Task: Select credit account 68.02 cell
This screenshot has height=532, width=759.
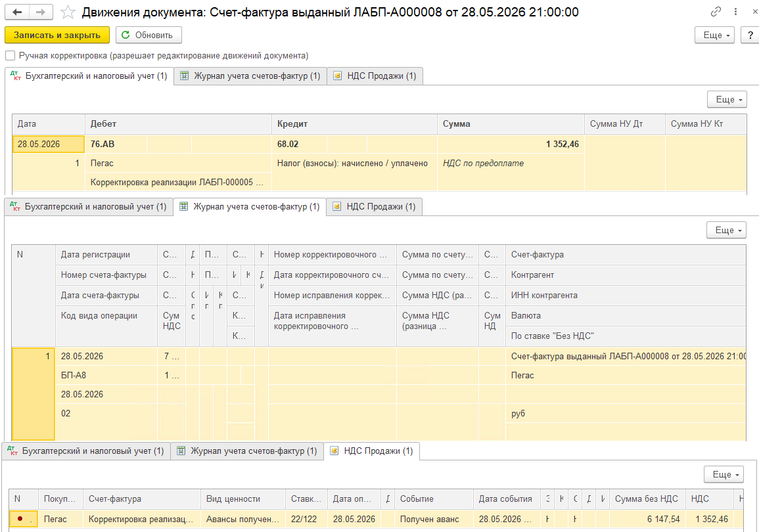Action: 299,144
